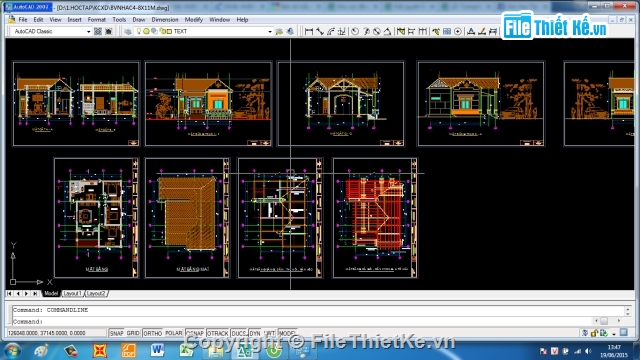This screenshot has height=360, width=640.
Task: Click the communication center tray icon
Action: tap(585, 333)
